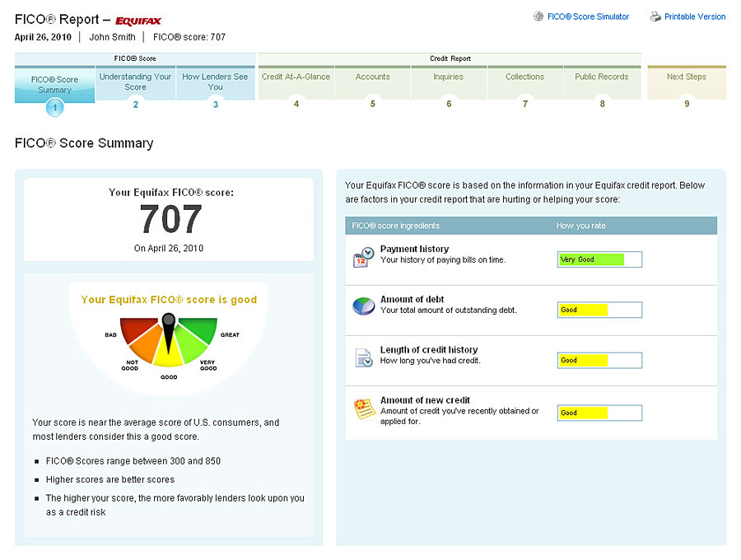
Task: Click the Amount of debt heading
Action: click(x=412, y=300)
